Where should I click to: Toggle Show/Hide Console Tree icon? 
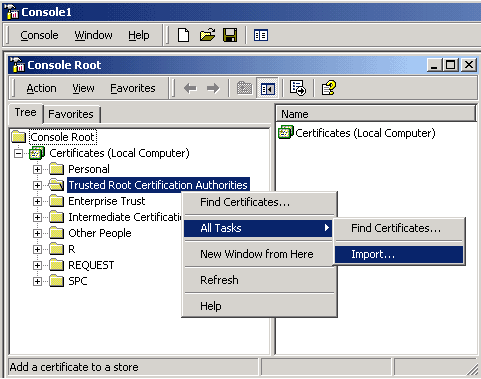268,88
